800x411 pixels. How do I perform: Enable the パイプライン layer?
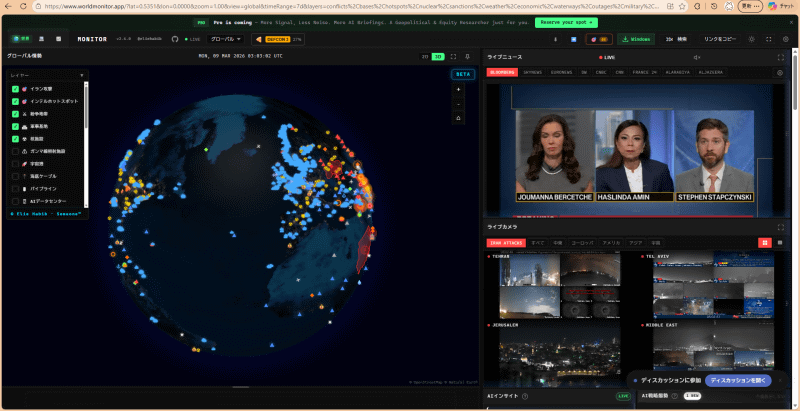[x=15, y=189]
